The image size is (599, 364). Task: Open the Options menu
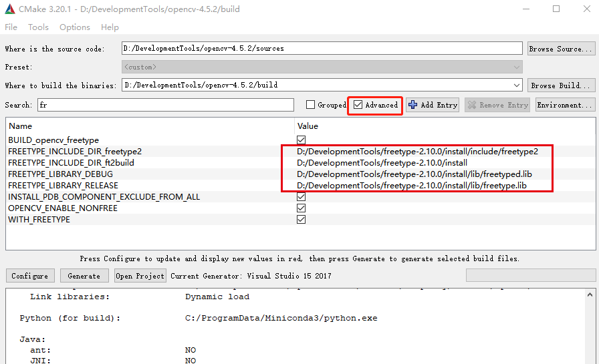[x=75, y=27]
